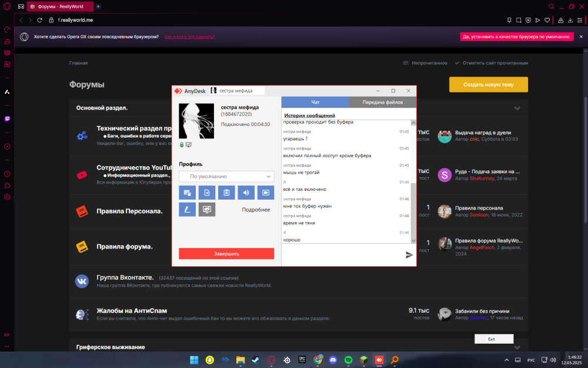This screenshot has width=588, height=368.
Task: Select the keyboard and mouse control permission icon
Action: pos(187,193)
